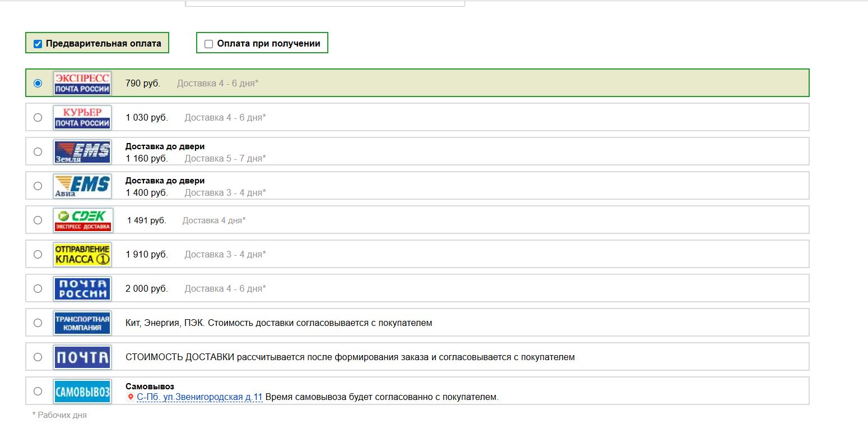This screenshot has width=868, height=428.
Task: Click the EMS Земля logo
Action: point(81,151)
